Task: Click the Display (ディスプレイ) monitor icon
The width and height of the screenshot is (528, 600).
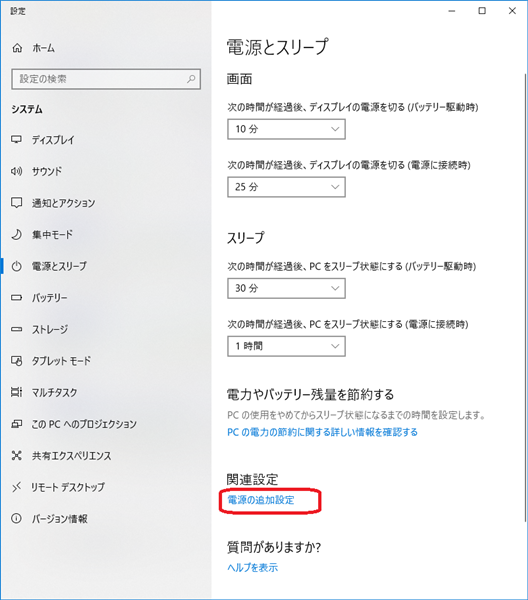Action: tap(16, 139)
